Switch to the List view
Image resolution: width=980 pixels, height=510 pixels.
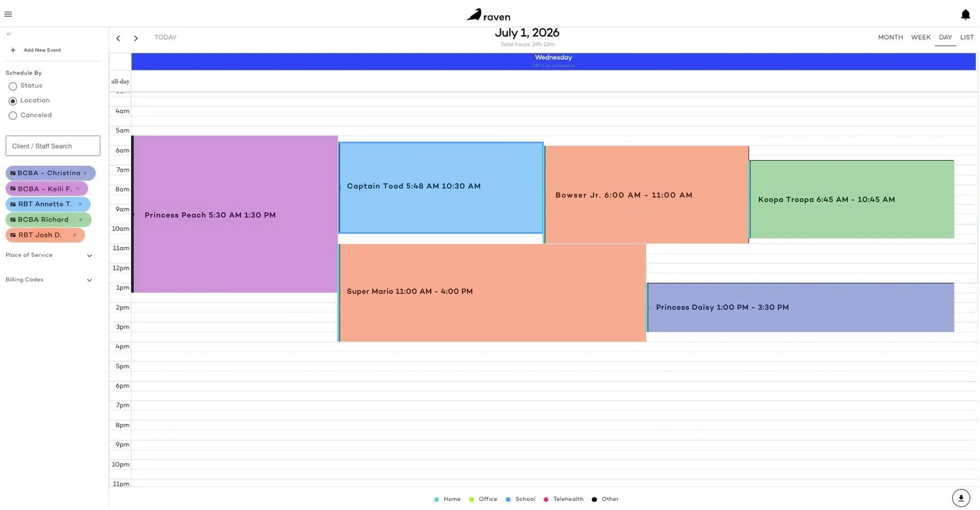[x=967, y=38]
